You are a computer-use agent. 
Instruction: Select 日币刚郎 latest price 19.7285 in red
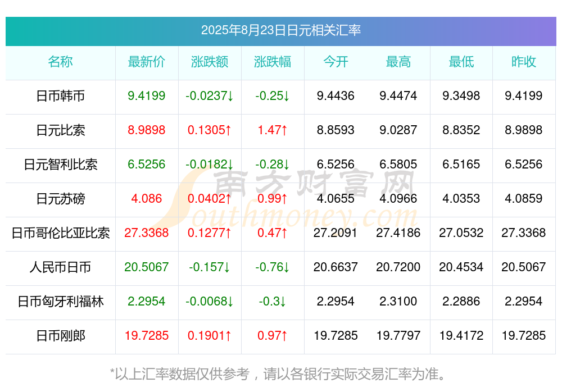pos(146,336)
